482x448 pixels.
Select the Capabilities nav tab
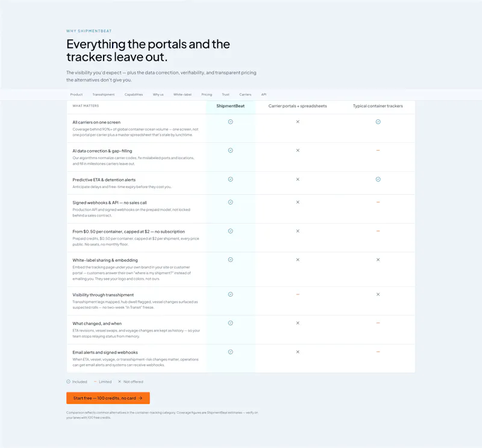pos(134,95)
